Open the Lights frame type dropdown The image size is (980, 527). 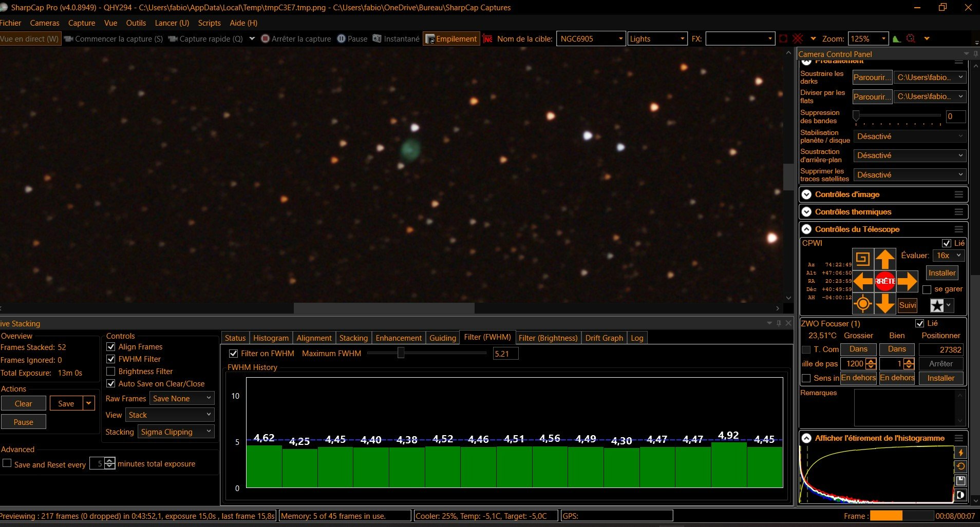pyautogui.click(x=657, y=39)
